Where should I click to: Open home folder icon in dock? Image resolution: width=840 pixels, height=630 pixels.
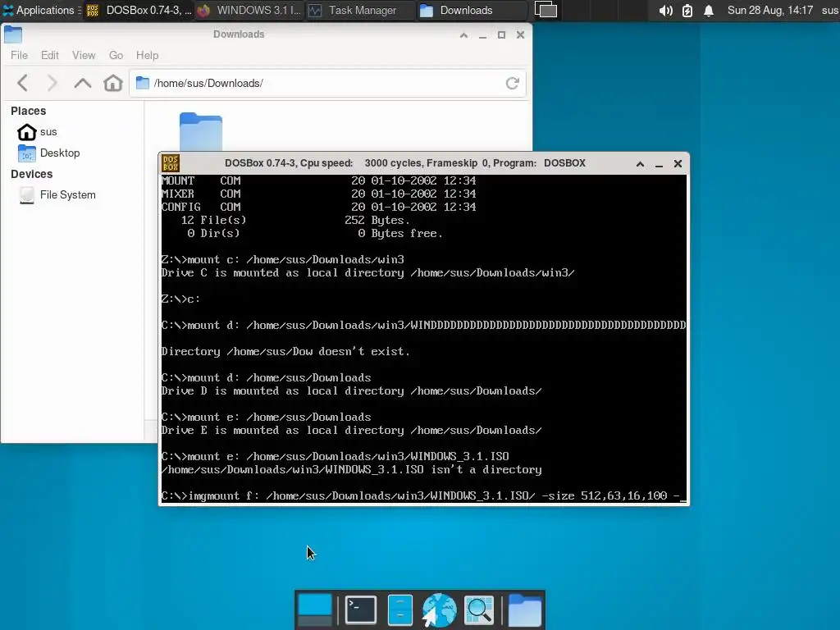click(524, 610)
